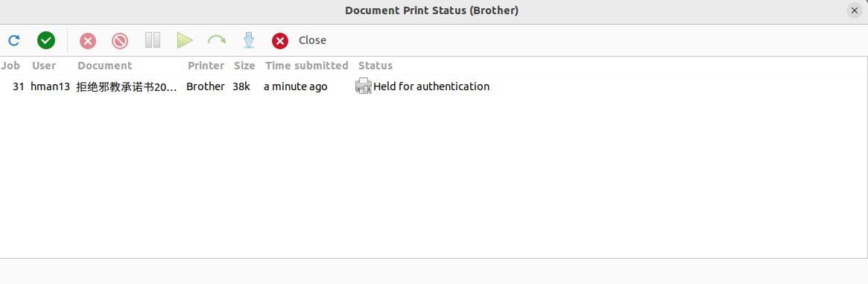Close the Document Print Status window
This screenshot has width=868, height=284.
[855, 10]
